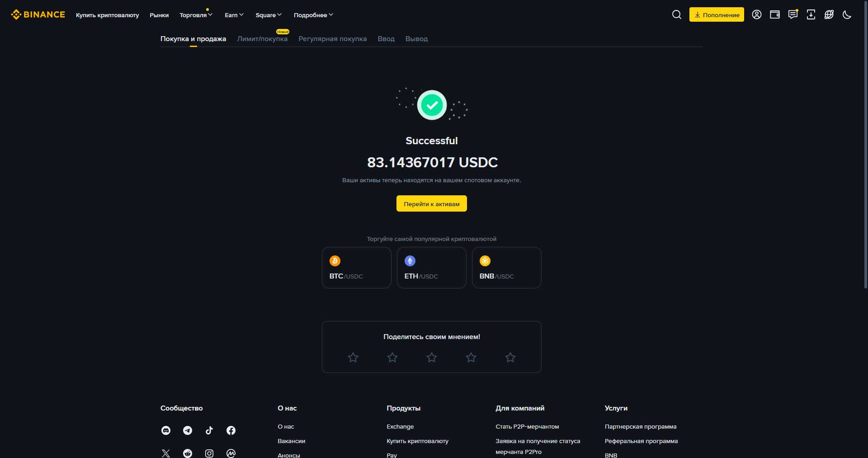
Task: Rate five stars in feedback
Action: (x=510, y=358)
